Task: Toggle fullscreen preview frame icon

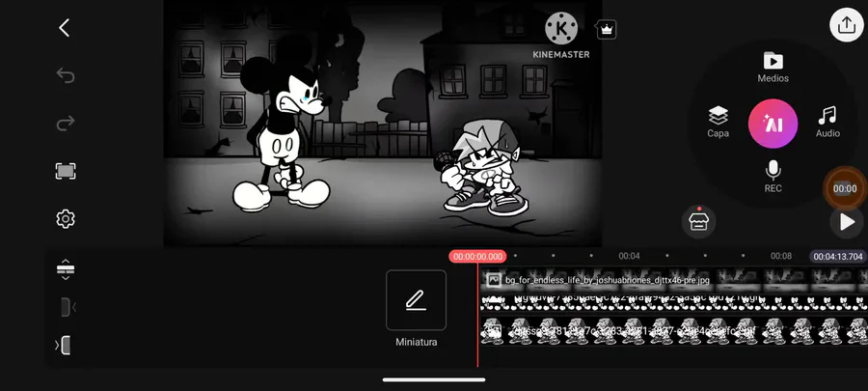Action: [x=66, y=171]
